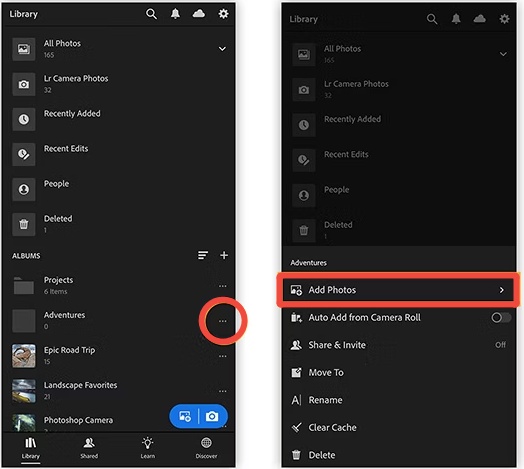Click the Lr Camera Photos camera icon, left screen
Image resolution: width=524 pixels, height=469 pixels.
coord(24,84)
